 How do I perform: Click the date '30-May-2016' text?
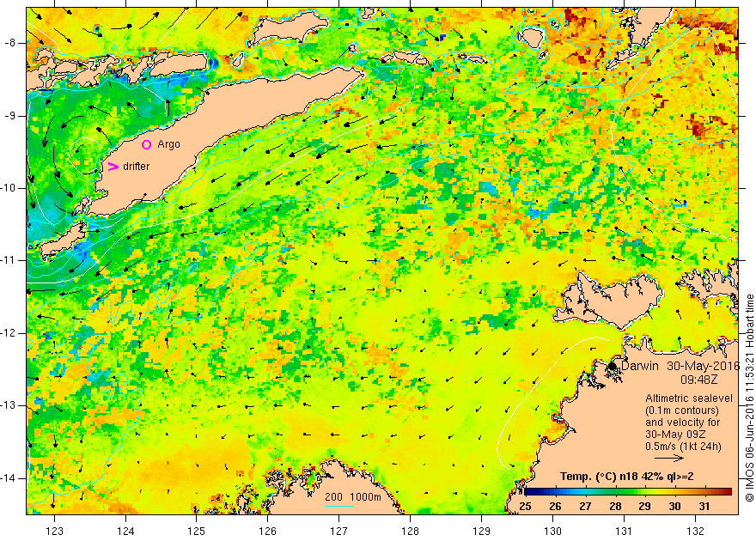coord(703,366)
